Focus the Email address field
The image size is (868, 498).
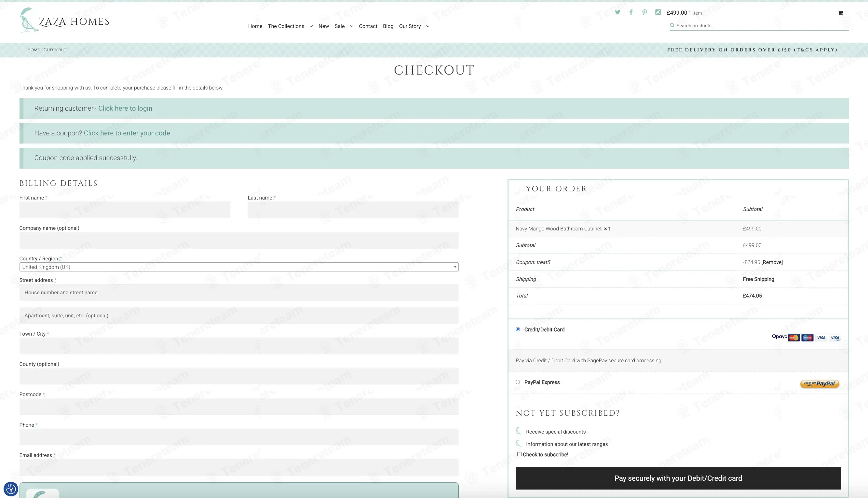(x=238, y=467)
